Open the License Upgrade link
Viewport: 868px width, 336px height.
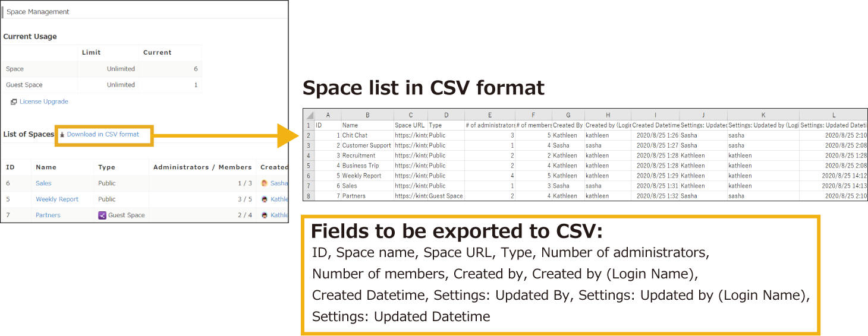point(43,102)
